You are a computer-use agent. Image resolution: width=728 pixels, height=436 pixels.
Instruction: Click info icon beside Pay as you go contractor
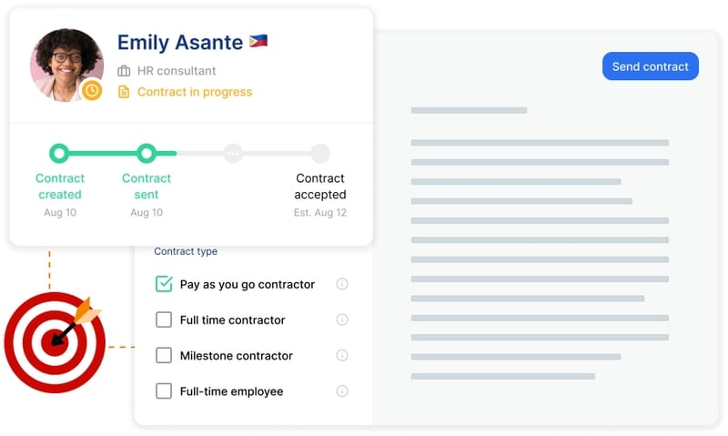pyautogui.click(x=342, y=284)
